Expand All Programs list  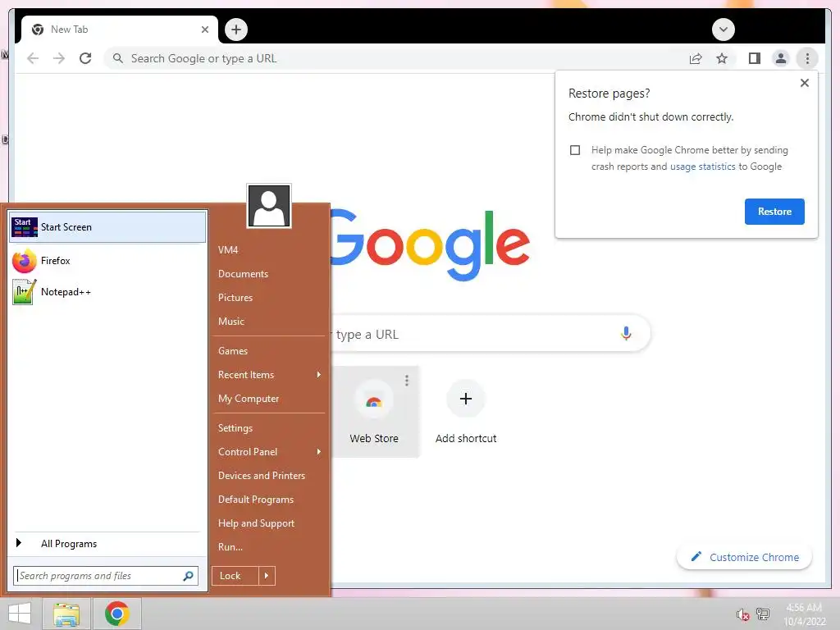[107, 544]
